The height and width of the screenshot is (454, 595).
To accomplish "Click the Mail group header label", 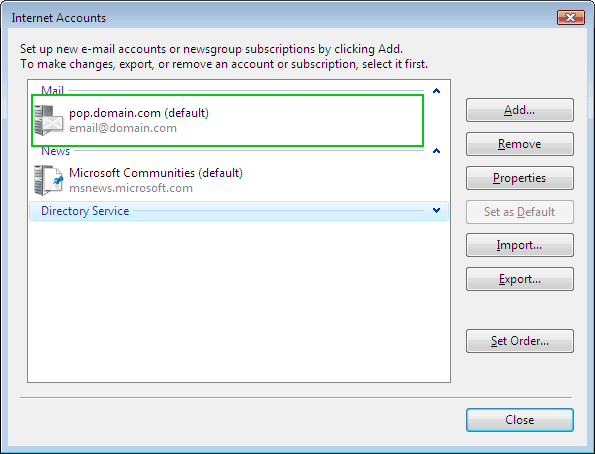I will (52, 90).
